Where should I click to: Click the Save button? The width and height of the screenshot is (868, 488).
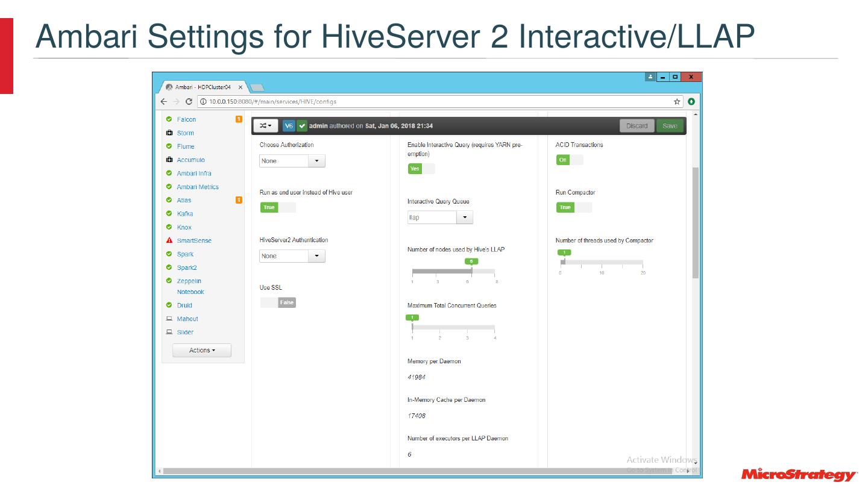tap(670, 126)
